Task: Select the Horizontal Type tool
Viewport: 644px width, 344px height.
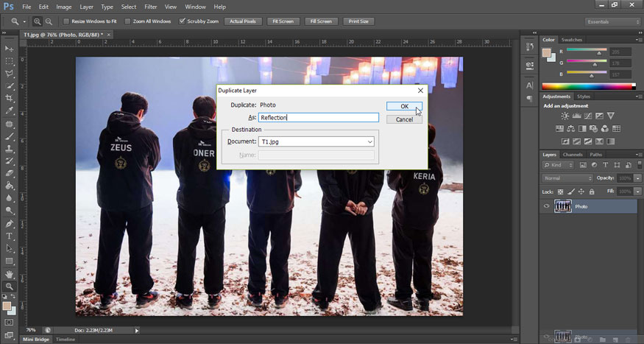Action: (10, 236)
